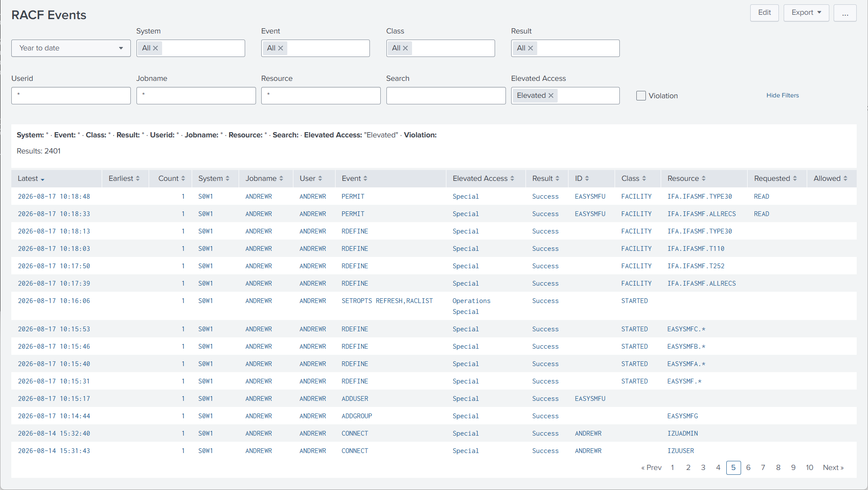
Task: Remove the All tag from Result filter
Action: (x=531, y=48)
